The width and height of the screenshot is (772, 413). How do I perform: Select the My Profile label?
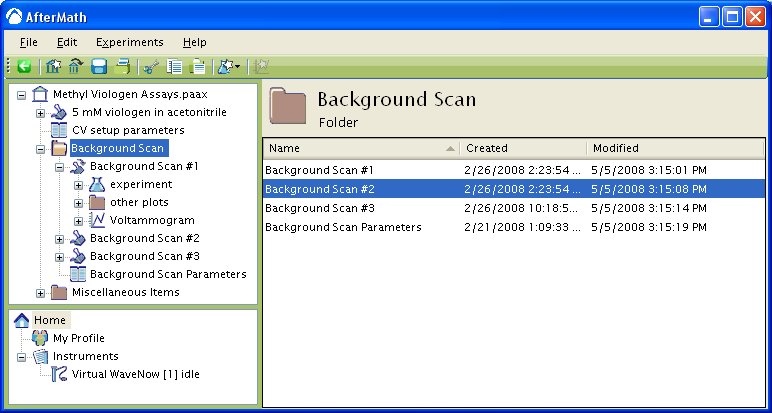[79, 338]
